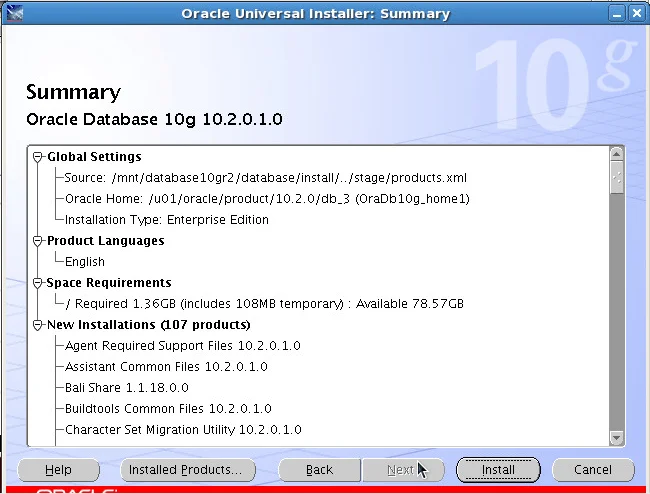Viewport: 650px width, 494px height.
Task: Select the Space Requirements heading
Action: 109,283
